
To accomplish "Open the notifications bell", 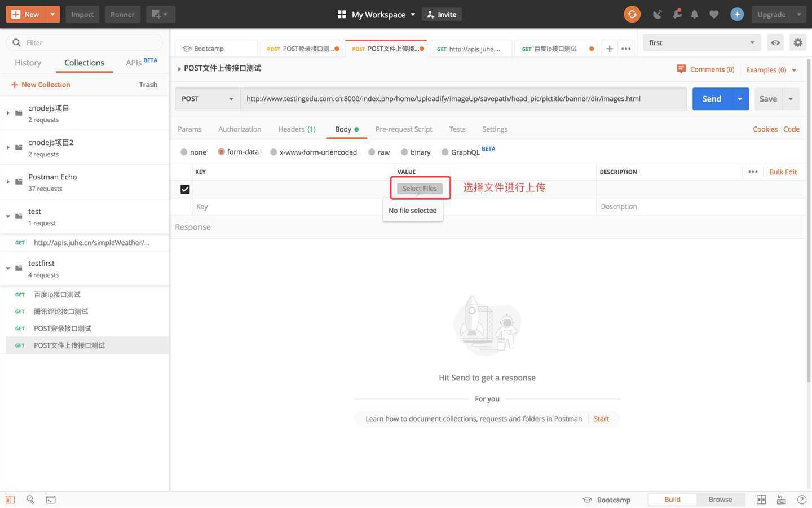I will (x=695, y=14).
